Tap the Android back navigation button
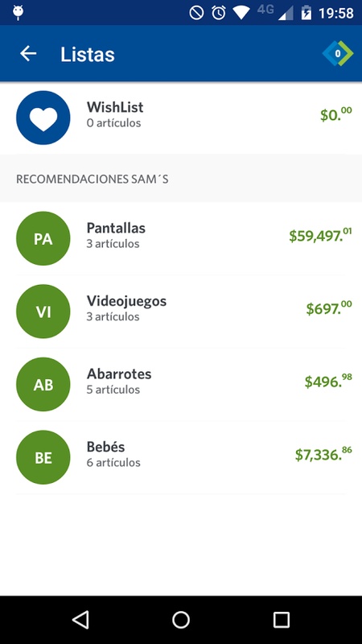 point(80,619)
